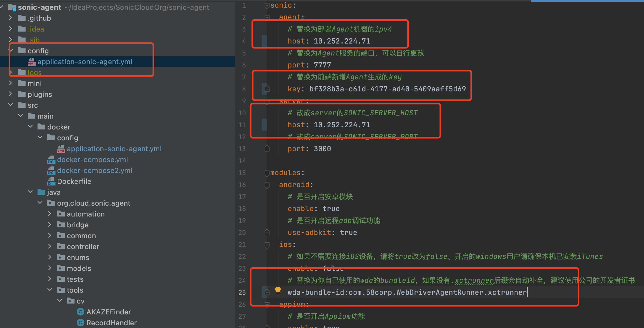Collapse the tools package arrow
644x328 pixels.
(x=50, y=290)
